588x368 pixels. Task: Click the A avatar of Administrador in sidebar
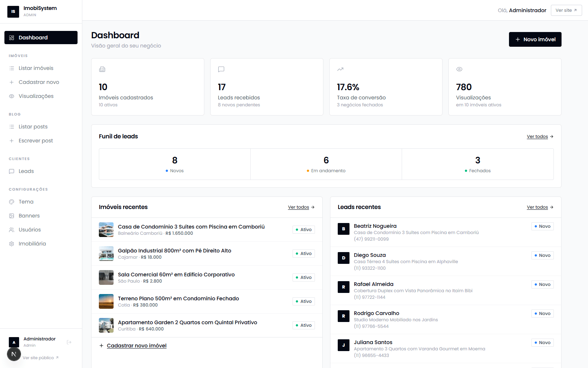pos(14,342)
